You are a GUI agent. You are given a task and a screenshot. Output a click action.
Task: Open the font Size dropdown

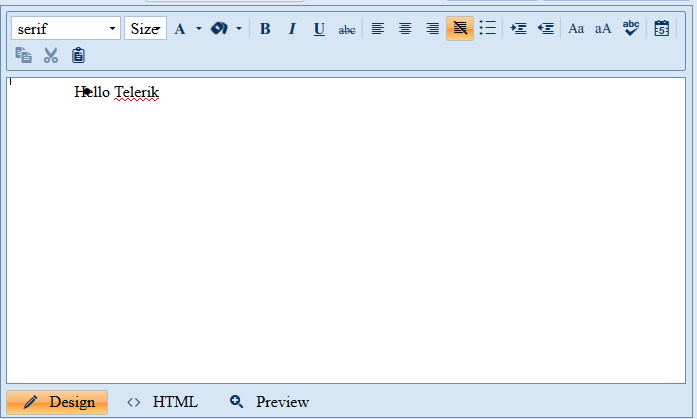coord(145,29)
